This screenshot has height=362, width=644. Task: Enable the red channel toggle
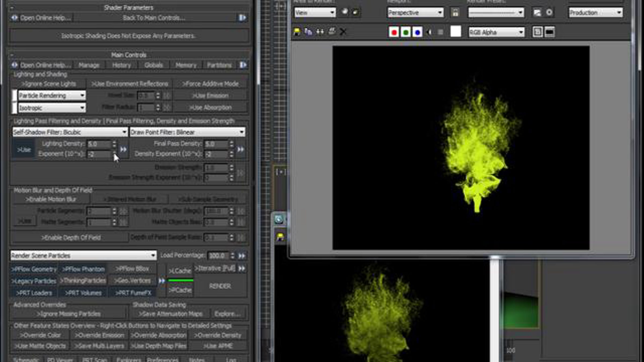coord(394,32)
